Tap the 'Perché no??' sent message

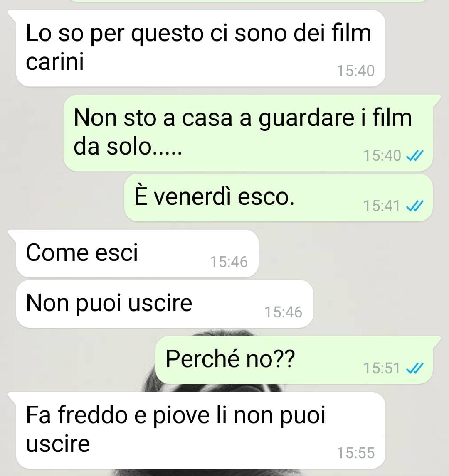pos(294,360)
